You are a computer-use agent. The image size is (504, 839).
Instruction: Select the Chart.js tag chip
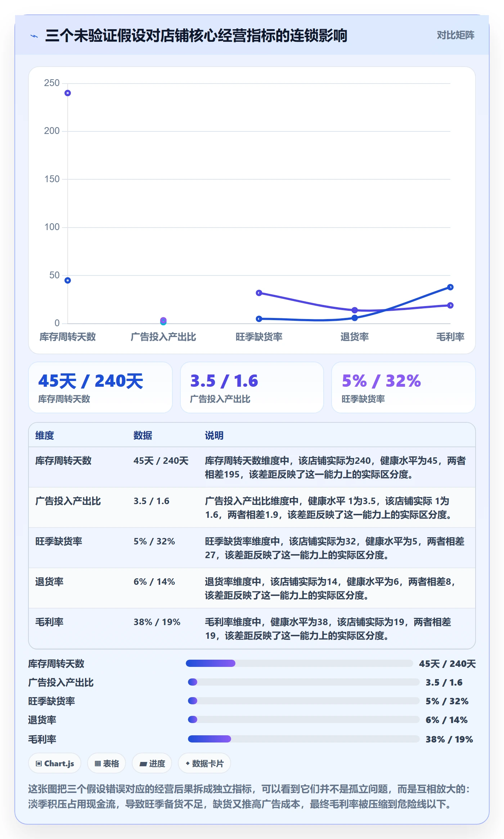(55, 763)
